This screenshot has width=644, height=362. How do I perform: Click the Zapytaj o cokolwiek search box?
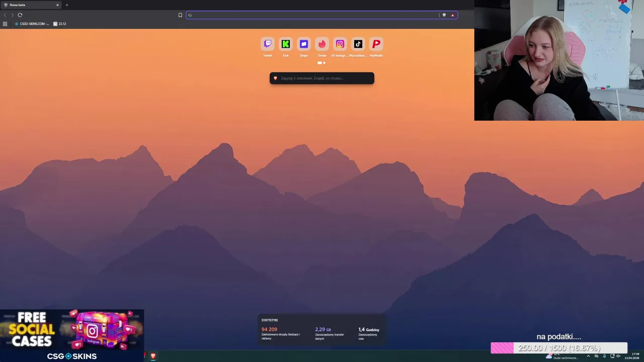[322, 78]
